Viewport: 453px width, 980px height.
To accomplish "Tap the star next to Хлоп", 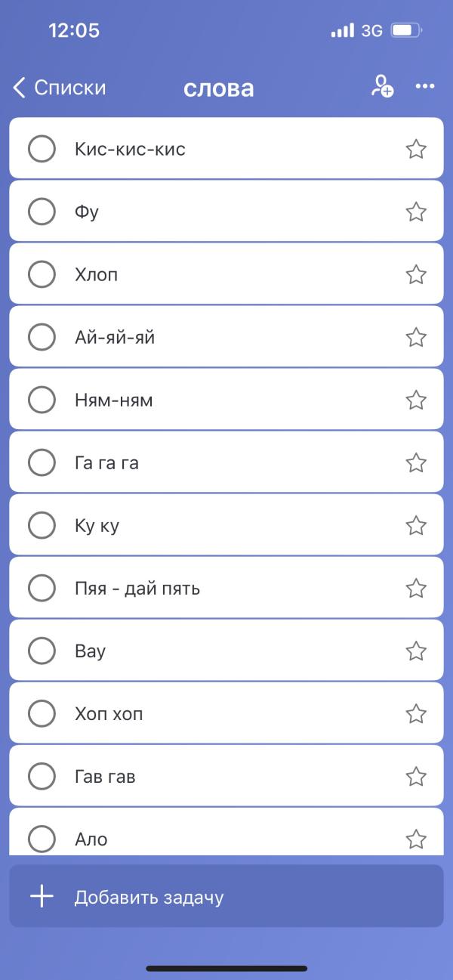I will pos(416,274).
